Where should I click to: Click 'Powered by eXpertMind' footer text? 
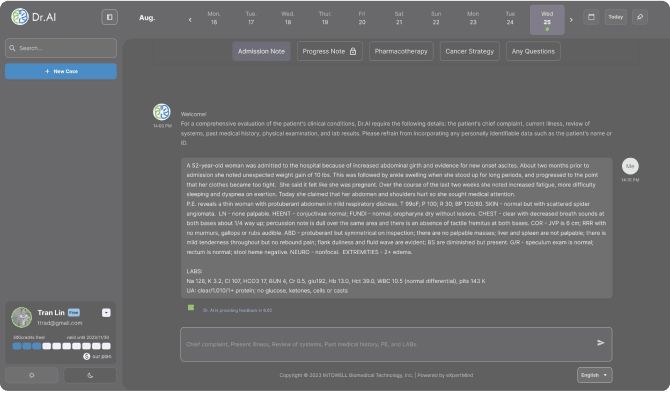445,375
